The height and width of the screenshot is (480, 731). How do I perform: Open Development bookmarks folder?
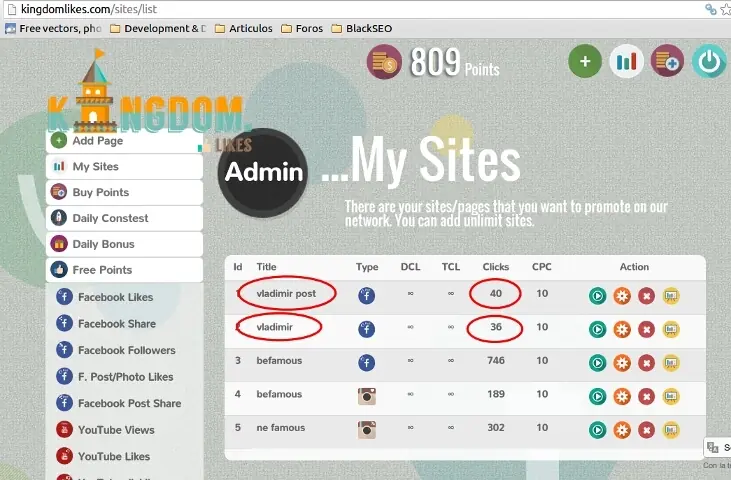point(158,28)
